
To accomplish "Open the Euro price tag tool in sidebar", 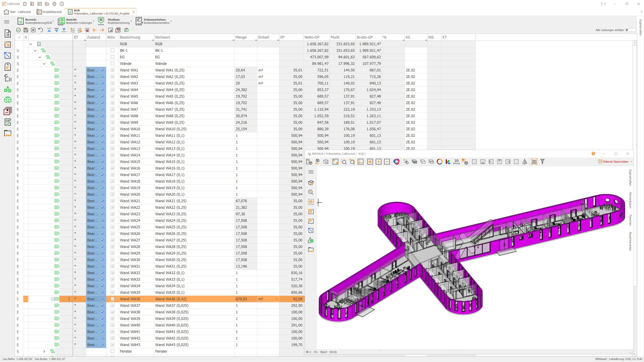I will click(8, 67).
